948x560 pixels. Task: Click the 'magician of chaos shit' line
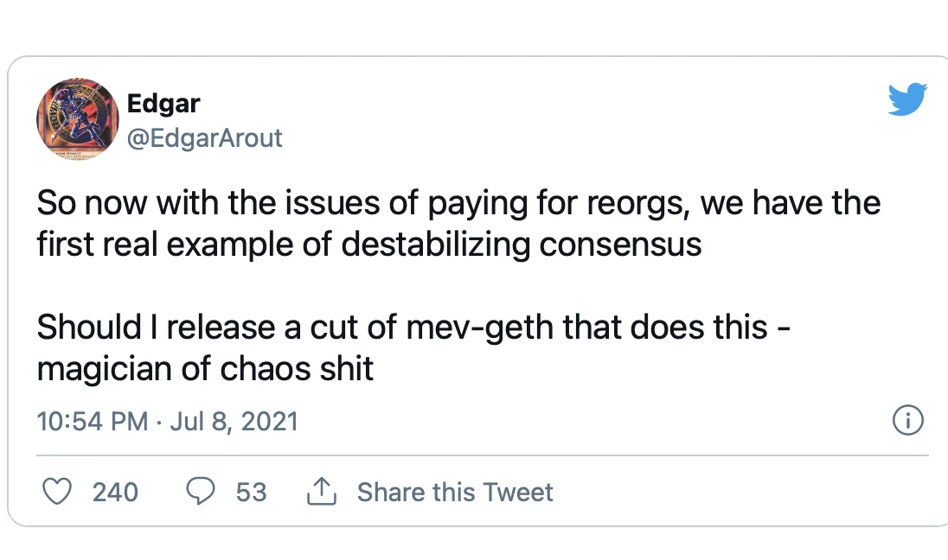[x=205, y=368]
